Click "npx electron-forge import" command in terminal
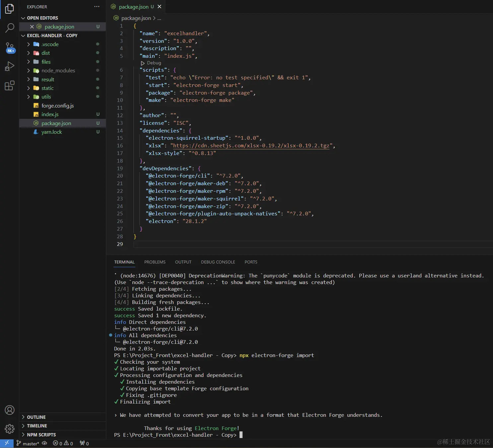The width and height of the screenshot is (493, 448). coord(277,355)
